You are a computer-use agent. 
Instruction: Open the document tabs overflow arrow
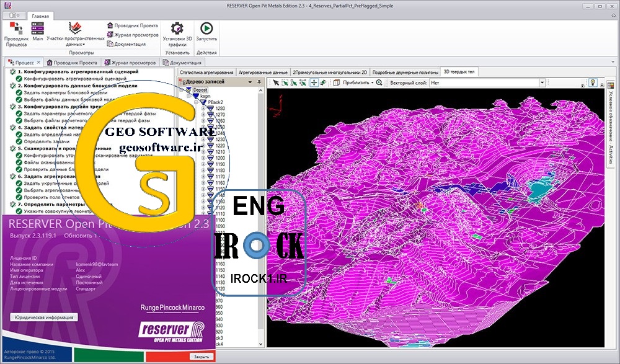[613, 62]
